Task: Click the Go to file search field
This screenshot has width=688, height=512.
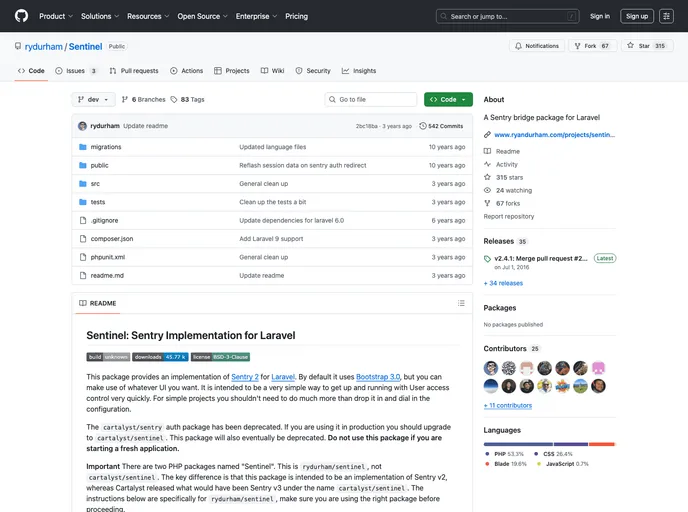Action: pos(371,100)
